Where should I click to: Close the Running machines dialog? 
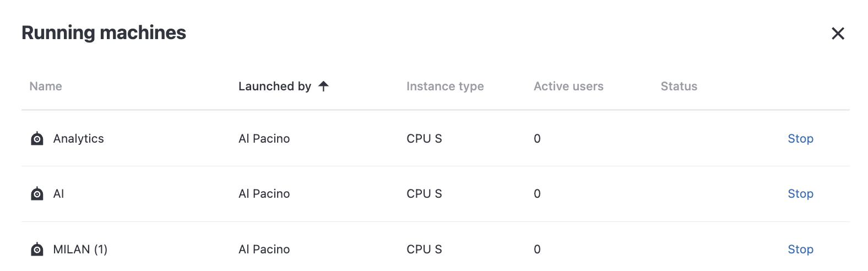[x=838, y=34]
